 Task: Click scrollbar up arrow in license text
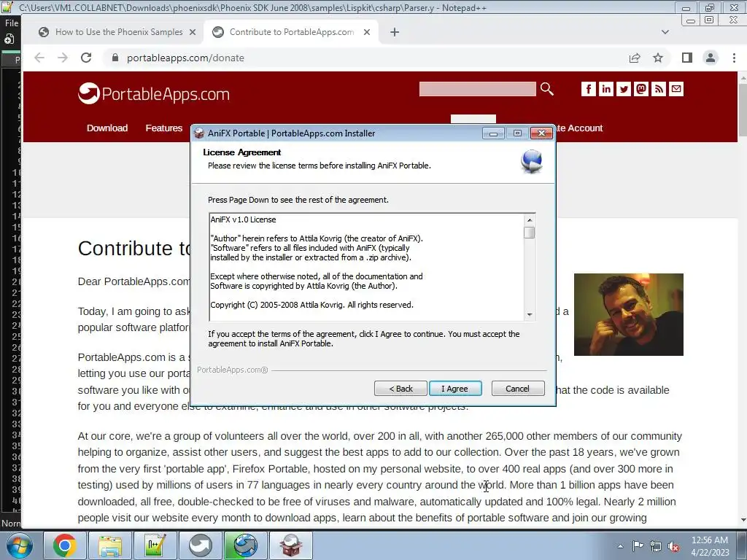click(x=530, y=219)
